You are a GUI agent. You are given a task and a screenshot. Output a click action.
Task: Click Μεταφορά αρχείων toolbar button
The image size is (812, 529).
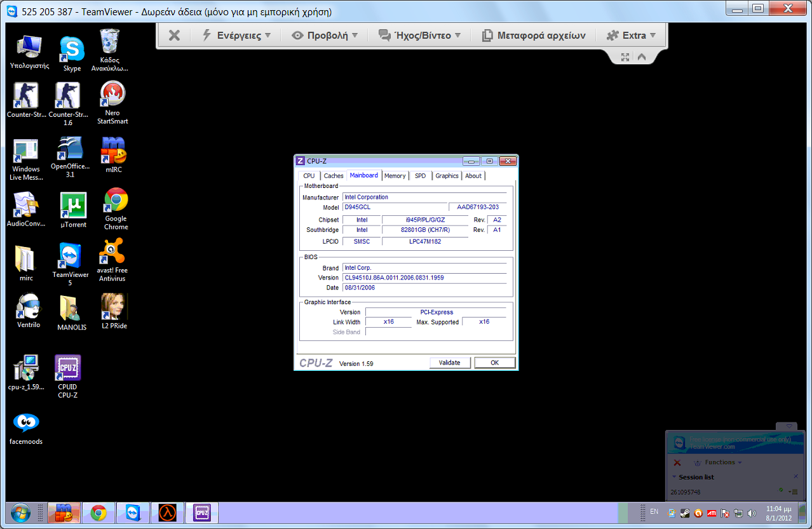(x=533, y=36)
